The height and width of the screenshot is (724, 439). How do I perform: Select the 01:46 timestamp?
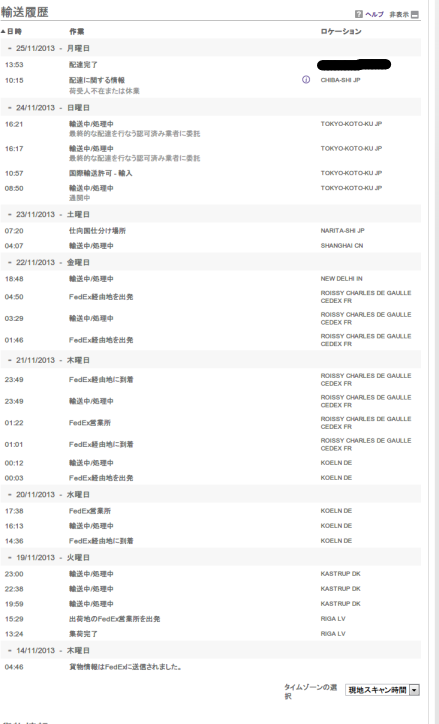14,340
